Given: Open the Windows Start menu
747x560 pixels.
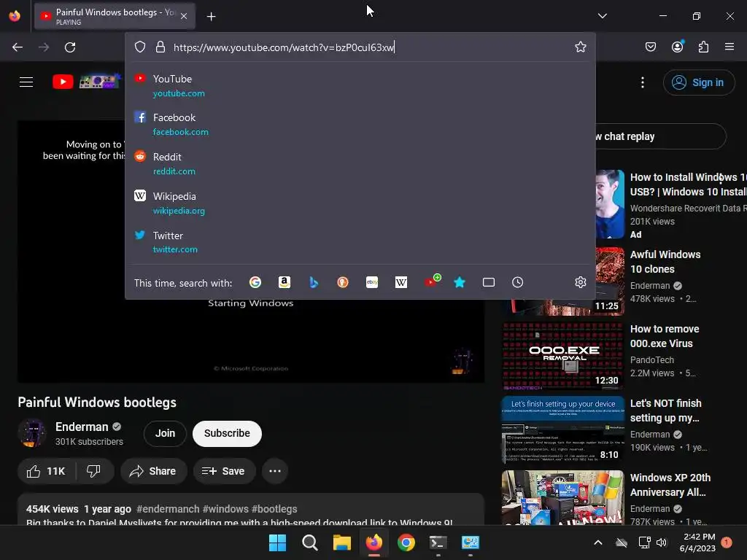Looking at the screenshot, I should point(278,542).
